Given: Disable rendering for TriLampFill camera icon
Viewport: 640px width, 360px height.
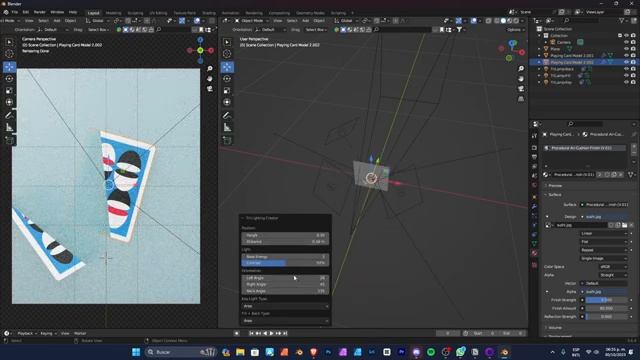Looking at the screenshot, I should coord(633,76).
